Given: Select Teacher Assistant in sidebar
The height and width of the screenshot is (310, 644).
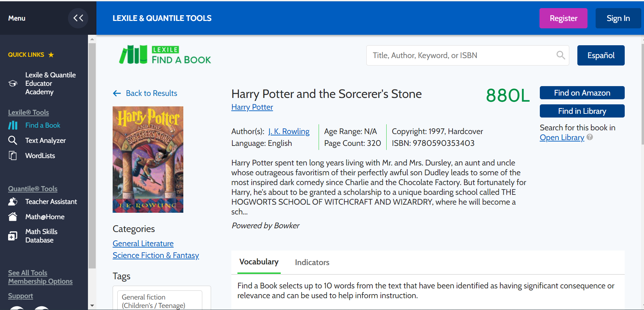Looking at the screenshot, I should (51, 202).
